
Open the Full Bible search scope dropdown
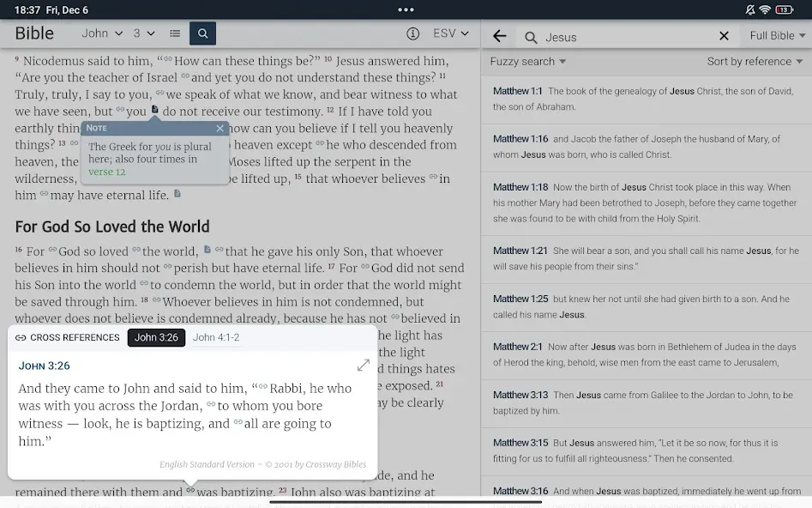[778, 35]
